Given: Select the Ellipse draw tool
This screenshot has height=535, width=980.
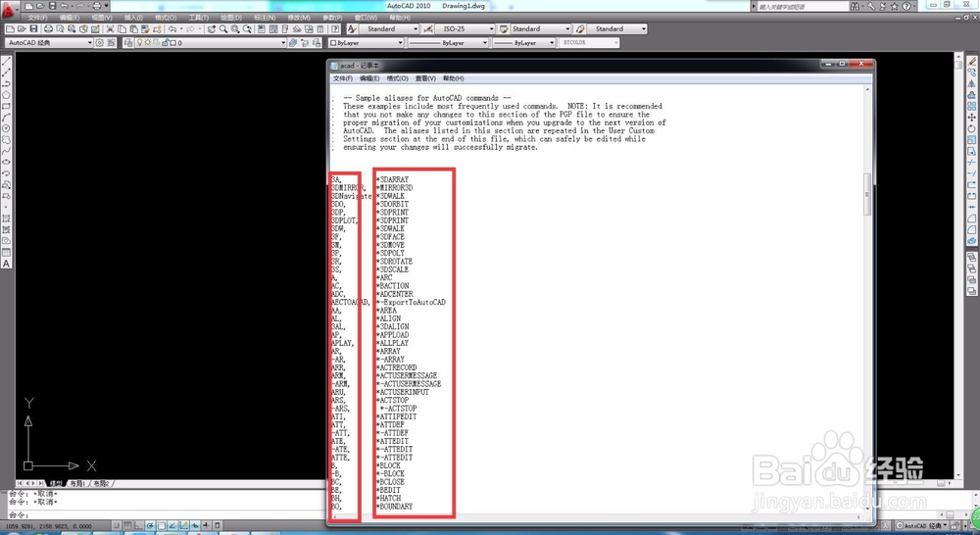Looking at the screenshot, I should [x=6, y=163].
